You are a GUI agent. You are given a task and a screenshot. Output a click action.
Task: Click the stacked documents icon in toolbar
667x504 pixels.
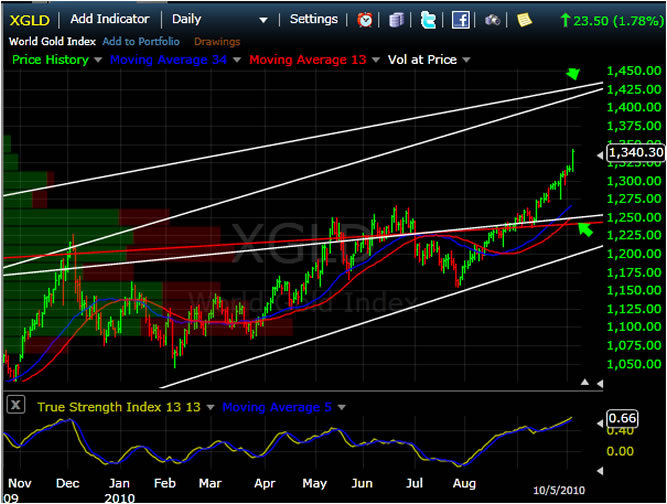coord(397,19)
